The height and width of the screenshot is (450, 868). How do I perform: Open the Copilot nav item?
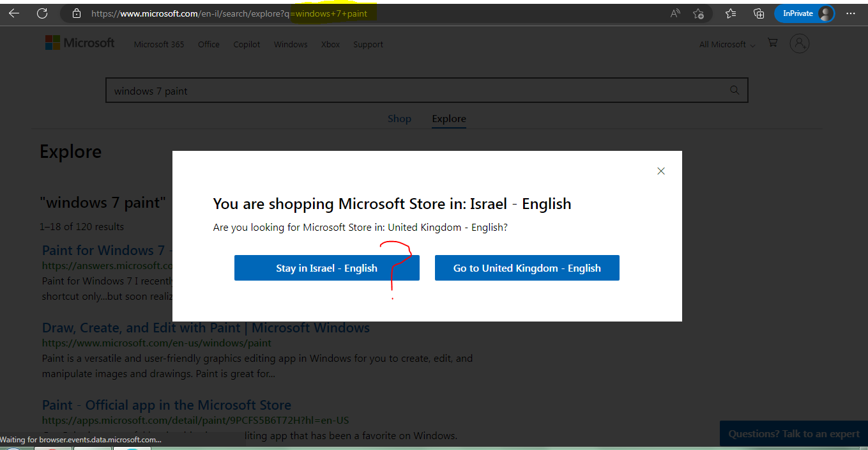tap(247, 45)
